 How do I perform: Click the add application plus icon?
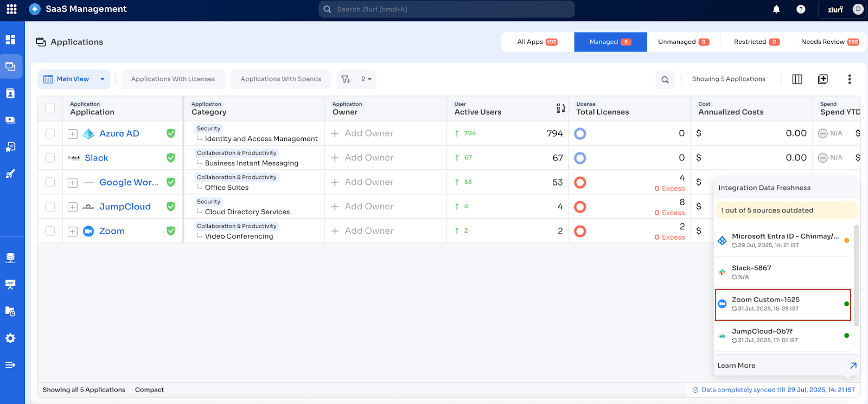[x=823, y=79]
